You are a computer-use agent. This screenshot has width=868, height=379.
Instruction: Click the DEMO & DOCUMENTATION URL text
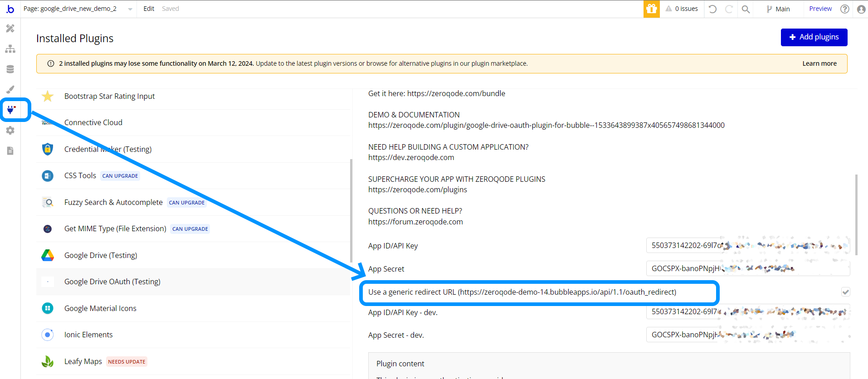click(x=546, y=125)
